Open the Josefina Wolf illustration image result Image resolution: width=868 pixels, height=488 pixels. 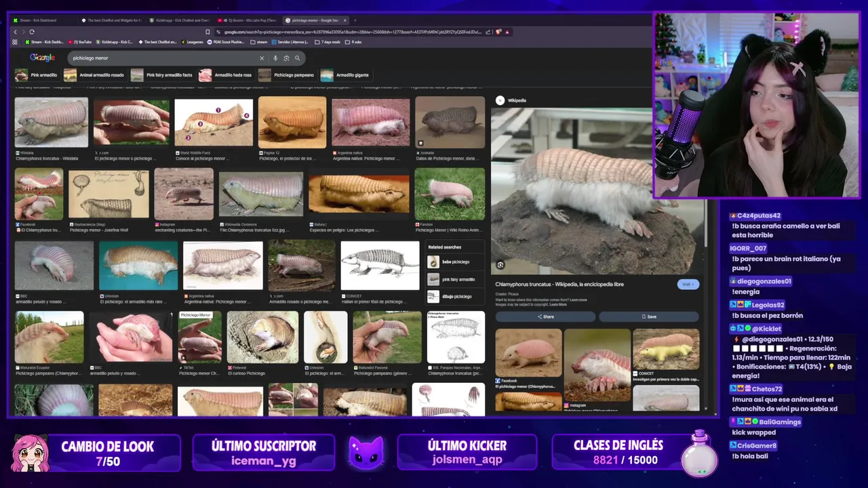[108, 194]
